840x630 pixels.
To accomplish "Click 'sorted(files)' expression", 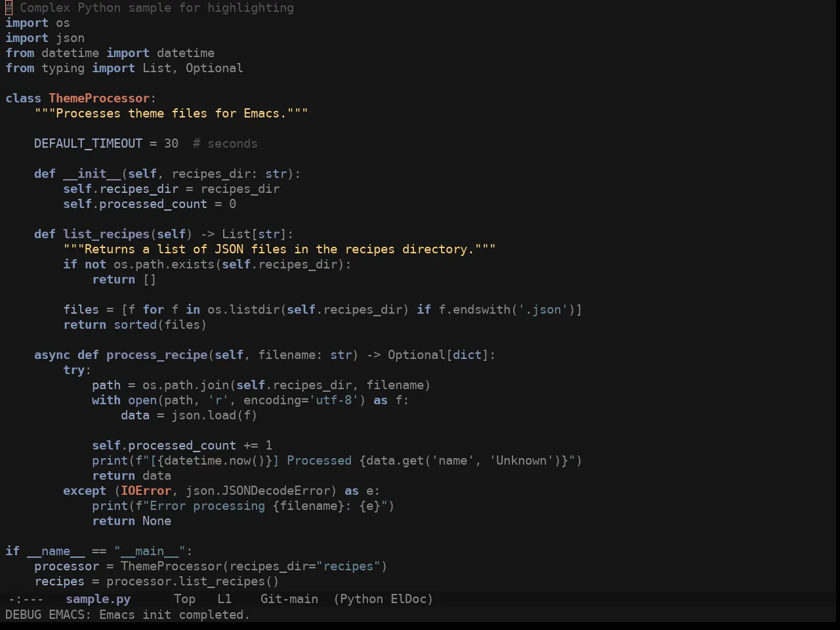I will tap(160, 325).
